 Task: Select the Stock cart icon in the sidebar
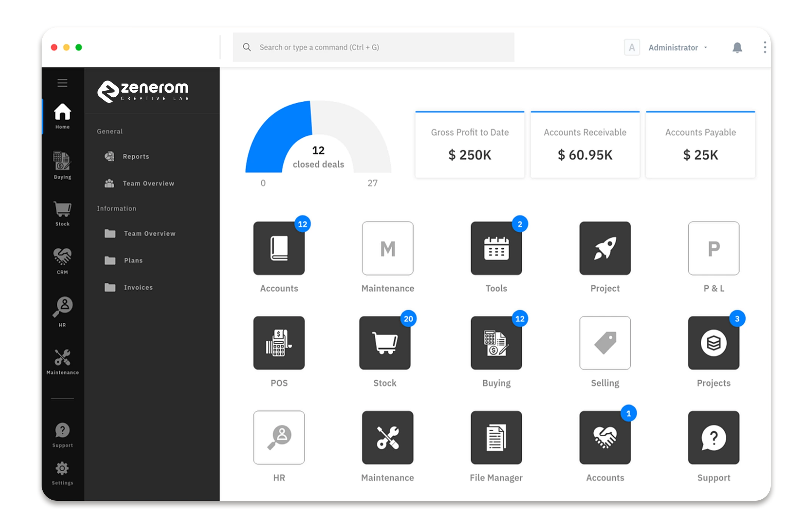pyautogui.click(x=62, y=211)
